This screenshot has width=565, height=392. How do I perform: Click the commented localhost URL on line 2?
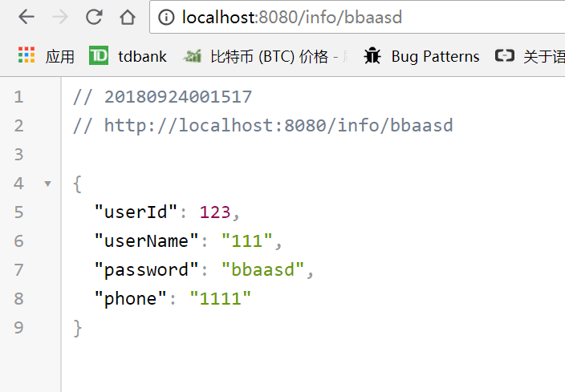click(x=278, y=126)
